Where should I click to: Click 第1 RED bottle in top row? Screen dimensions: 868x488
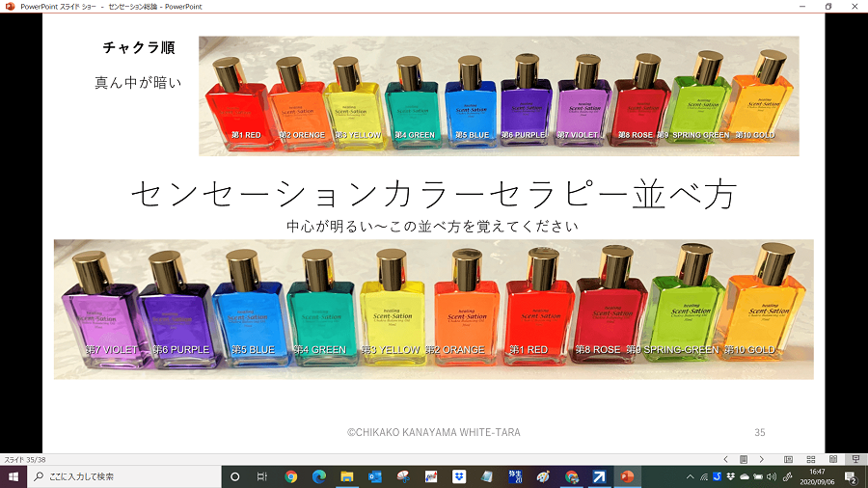tap(239, 104)
